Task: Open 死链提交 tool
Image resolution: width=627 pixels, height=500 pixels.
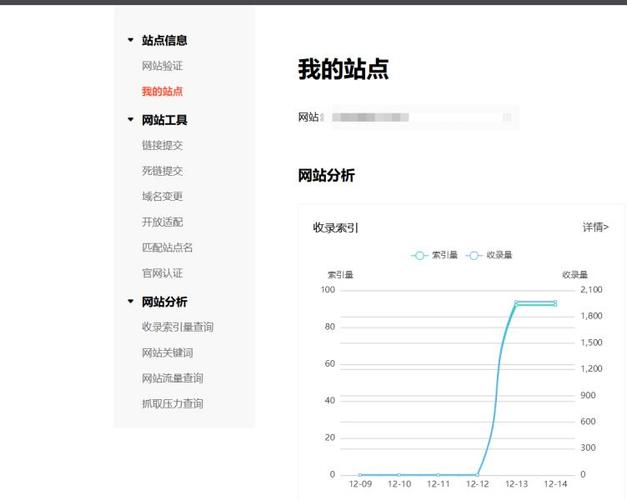Action: point(162,171)
